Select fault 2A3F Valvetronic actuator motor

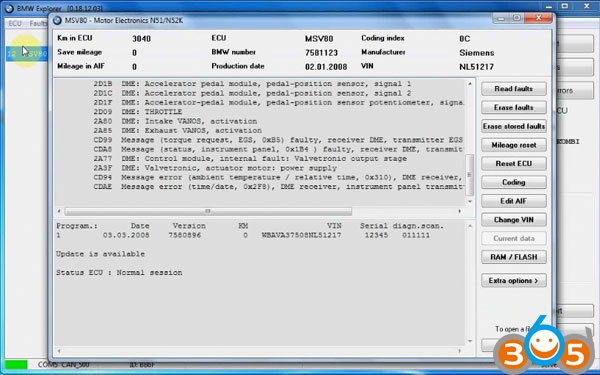pyautogui.click(x=215, y=168)
